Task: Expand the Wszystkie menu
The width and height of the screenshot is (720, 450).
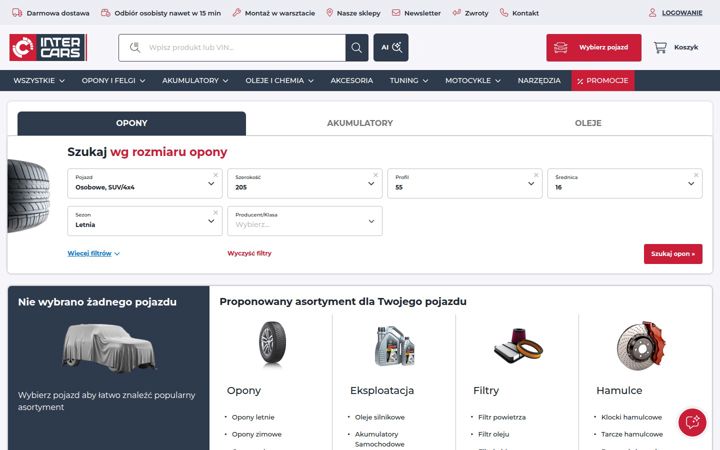Action: point(39,80)
